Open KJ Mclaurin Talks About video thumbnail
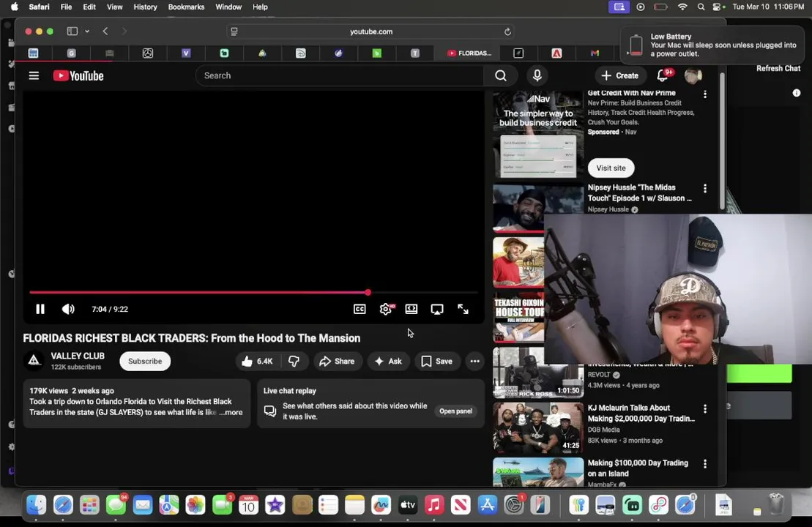The width and height of the screenshot is (812, 527). pyautogui.click(x=538, y=428)
